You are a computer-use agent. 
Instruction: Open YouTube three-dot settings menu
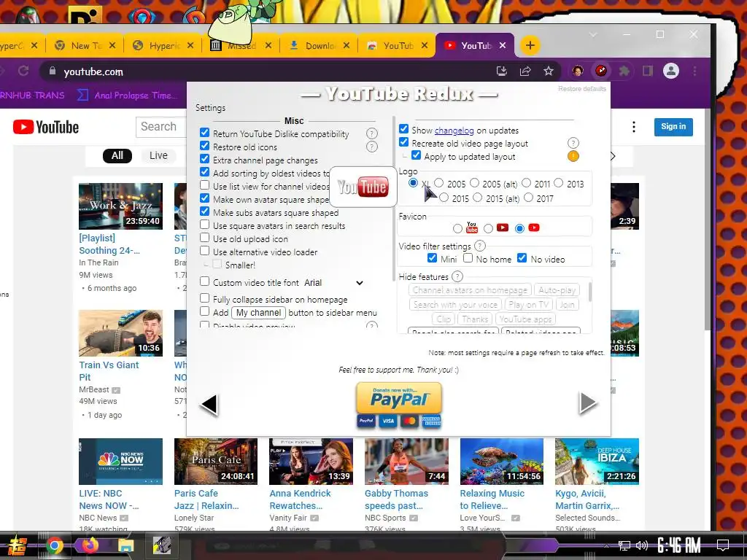[x=634, y=127]
